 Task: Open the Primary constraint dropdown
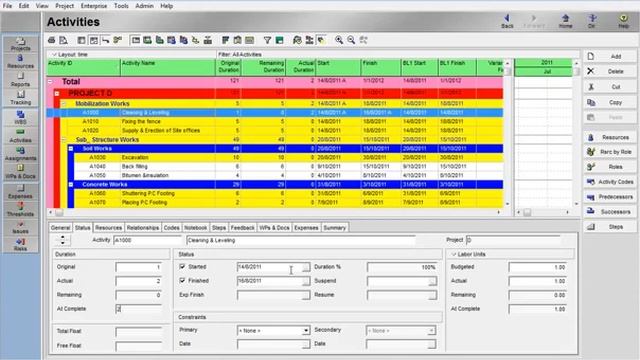(305, 330)
